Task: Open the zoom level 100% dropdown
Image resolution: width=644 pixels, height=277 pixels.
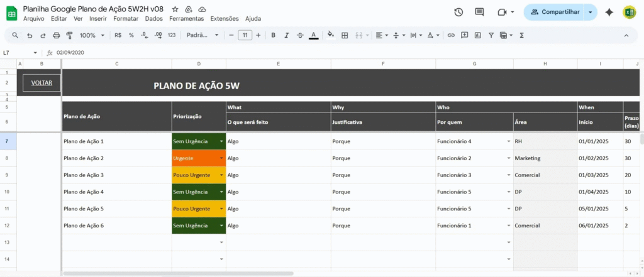Action: [91, 35]
